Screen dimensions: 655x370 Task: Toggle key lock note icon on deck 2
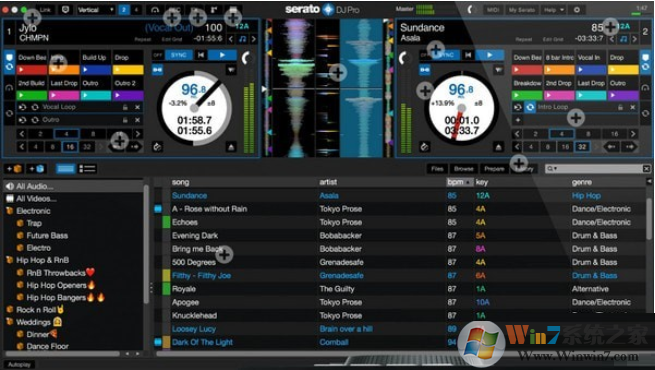tap(623, 39)
